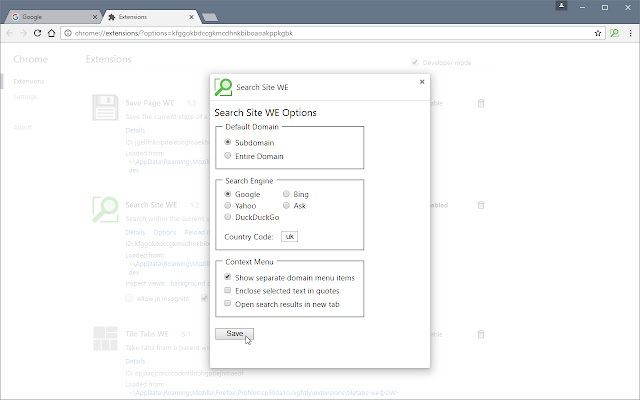Toggle Developer mode checkbox
The image size is (640, 400).
click(415, 62)
